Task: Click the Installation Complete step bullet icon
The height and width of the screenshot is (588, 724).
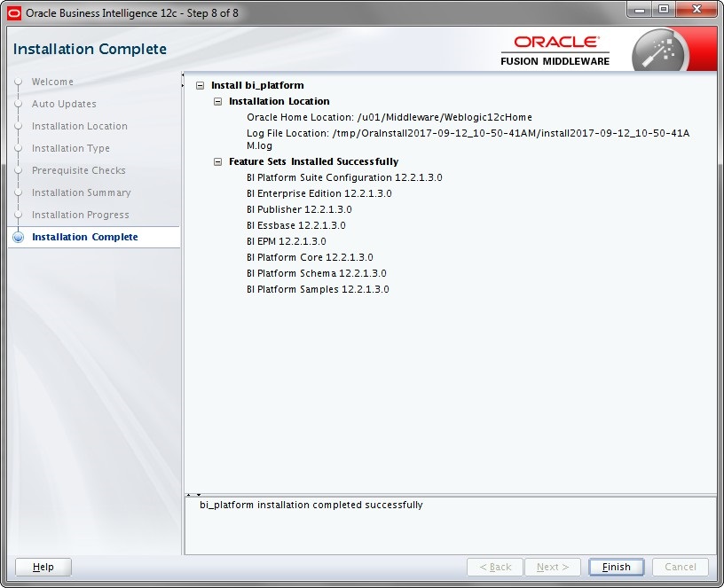Action: [x=19, y=237]
